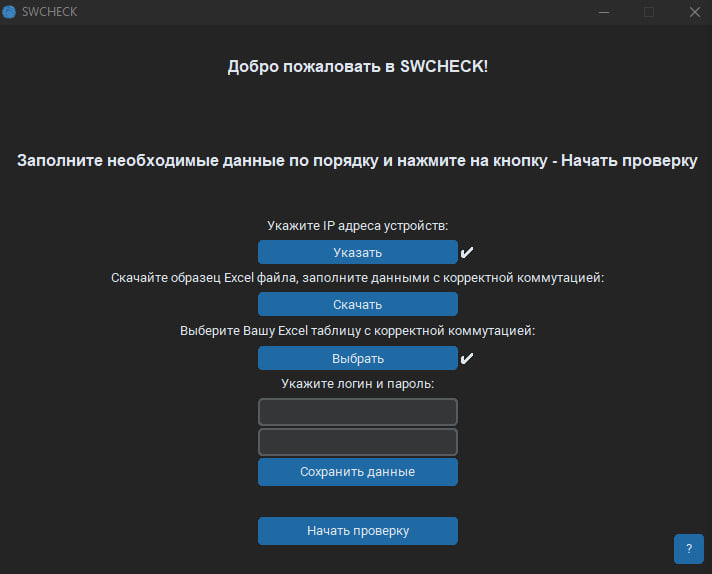Click the checkmark beside the Выбрать button

click(467, 358)
